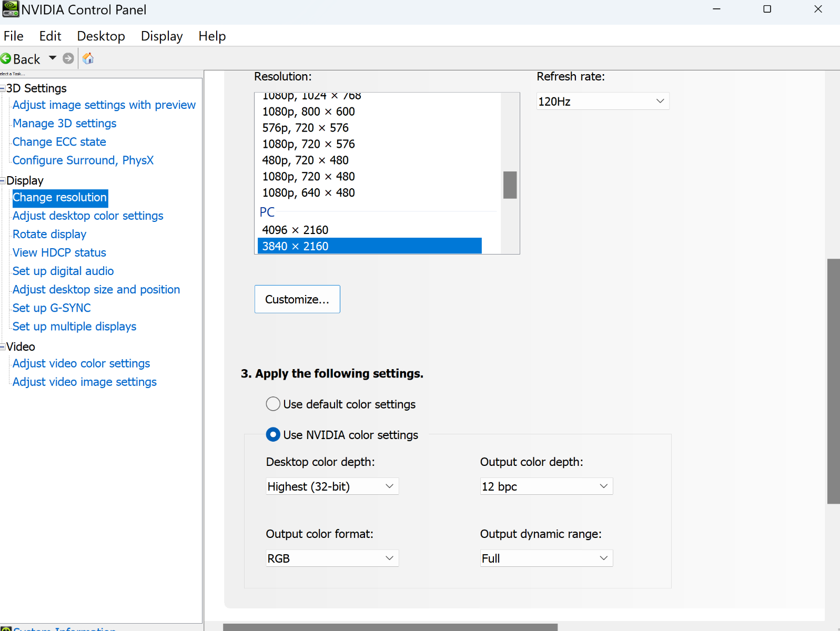Click the main panel vertical scrollbar thumb
This screenshot has width=840, height=631.
[x=834, y=381]
